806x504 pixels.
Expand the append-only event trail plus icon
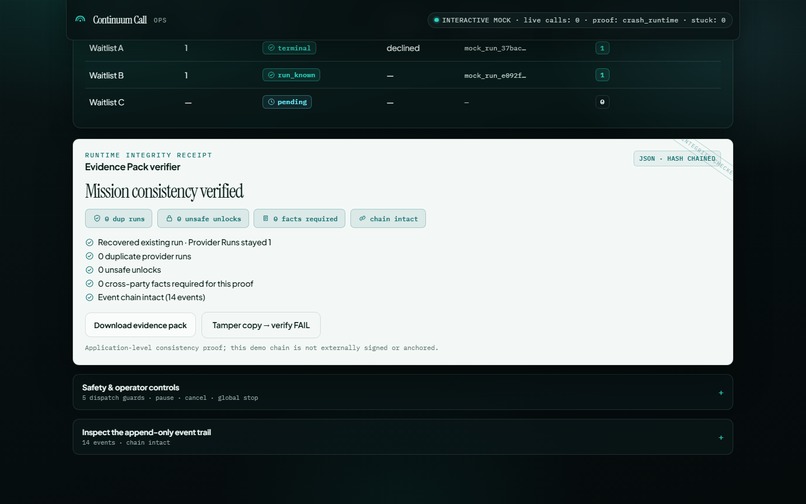click(721, 438)
